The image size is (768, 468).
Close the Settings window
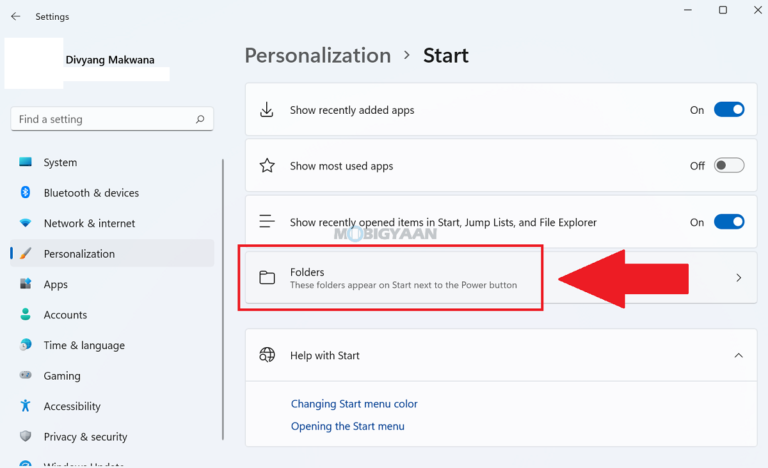pyautogui.click(x=757, y=10)
